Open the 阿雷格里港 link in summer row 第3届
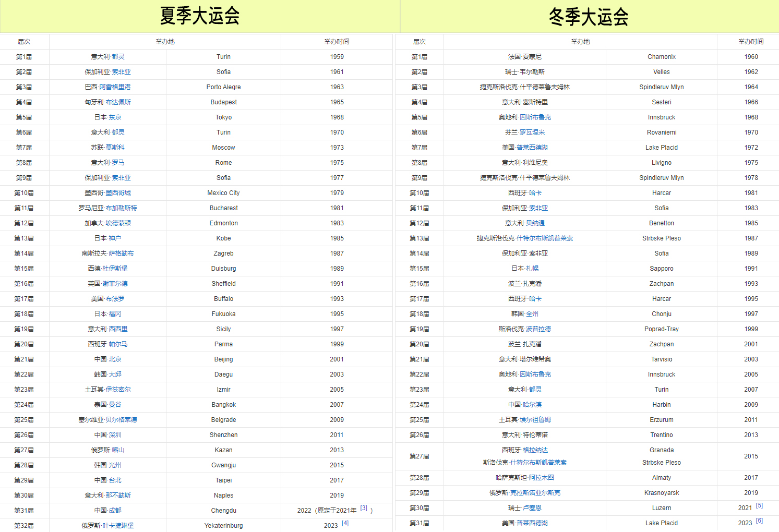The image size is (779, 532). tap(115, 87)
